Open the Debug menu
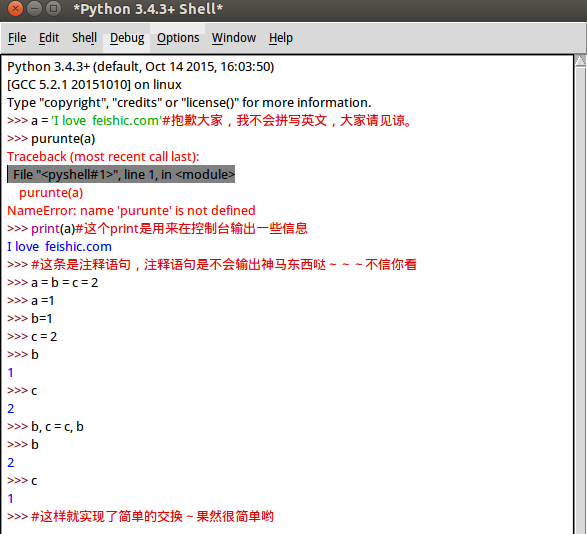This screenshot has width=587, height=534. pyautogui.click(x=127, y=38)
